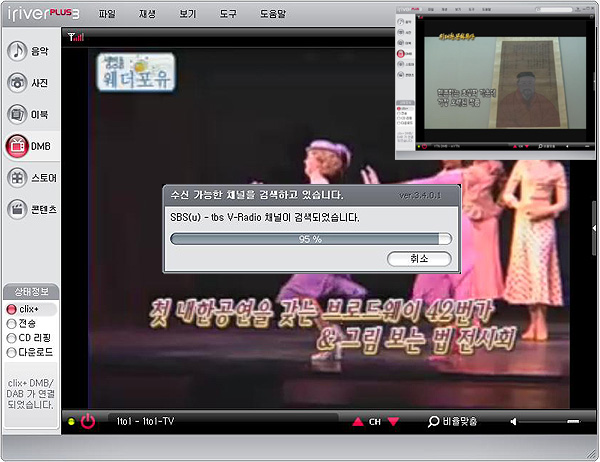Select the 전송 radio button

pyautogui.click(x=11, y=324)
